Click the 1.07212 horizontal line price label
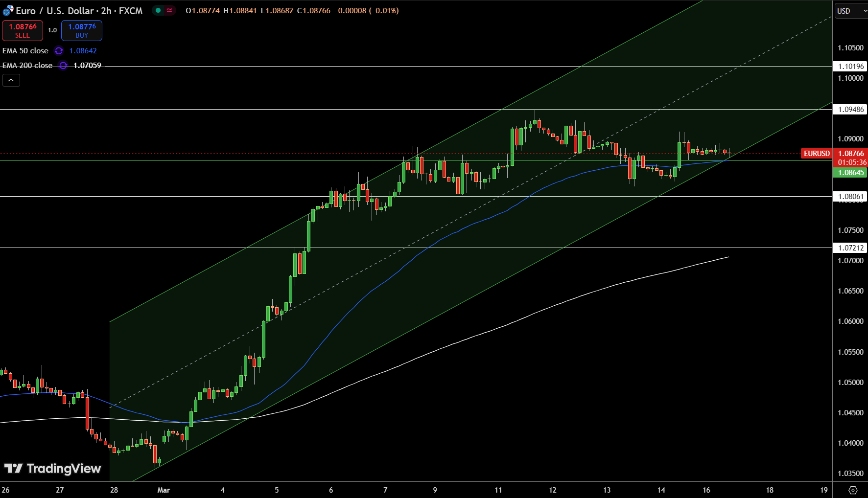Viewport: 868px width, 498px height. coord(850,248)
